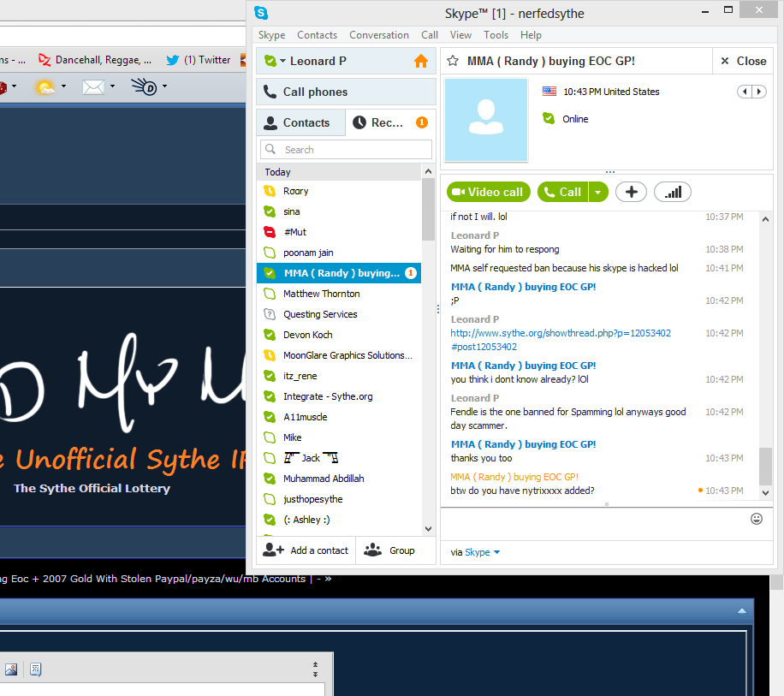Click the Group people icon
The height and width of the screenshot is (696, 784).
coord(372,550)
